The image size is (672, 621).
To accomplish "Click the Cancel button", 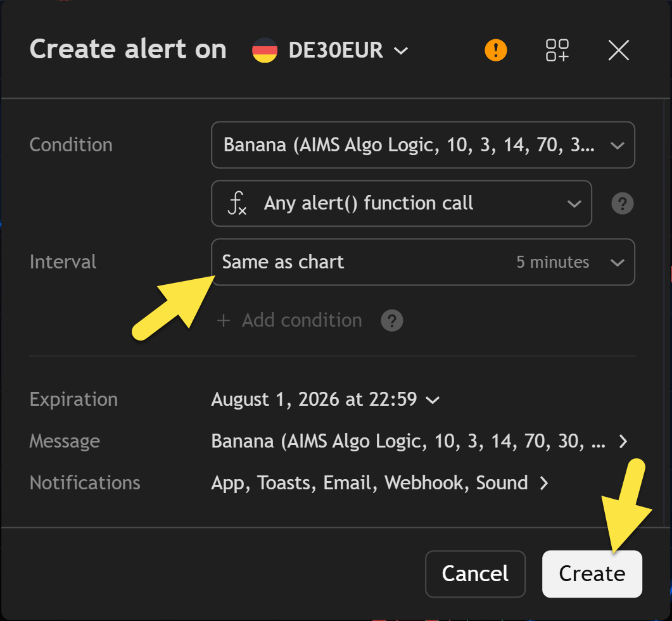I will point(475,574).
